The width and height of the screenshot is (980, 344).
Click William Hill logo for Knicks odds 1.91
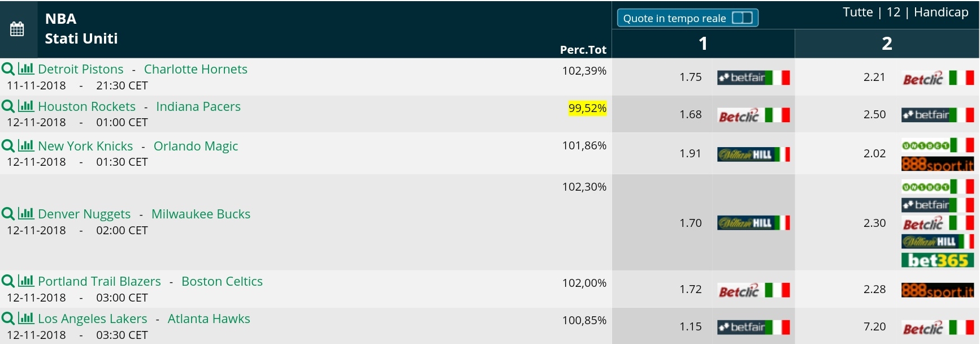[753, 154]
